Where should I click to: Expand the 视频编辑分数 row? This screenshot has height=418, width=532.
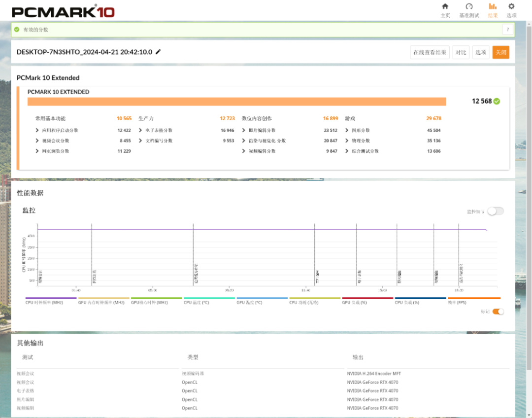pyautogui.click(x=243, y=151)
